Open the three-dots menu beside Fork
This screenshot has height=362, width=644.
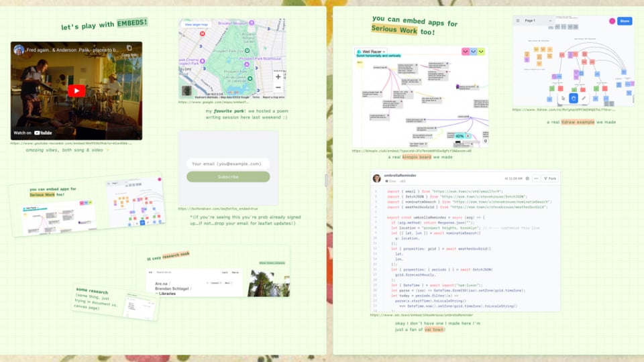pyautogui.click(x=535, y=178)
